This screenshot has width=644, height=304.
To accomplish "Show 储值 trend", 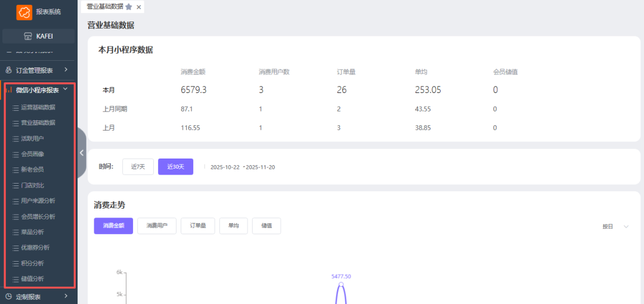I will [267, 226].
